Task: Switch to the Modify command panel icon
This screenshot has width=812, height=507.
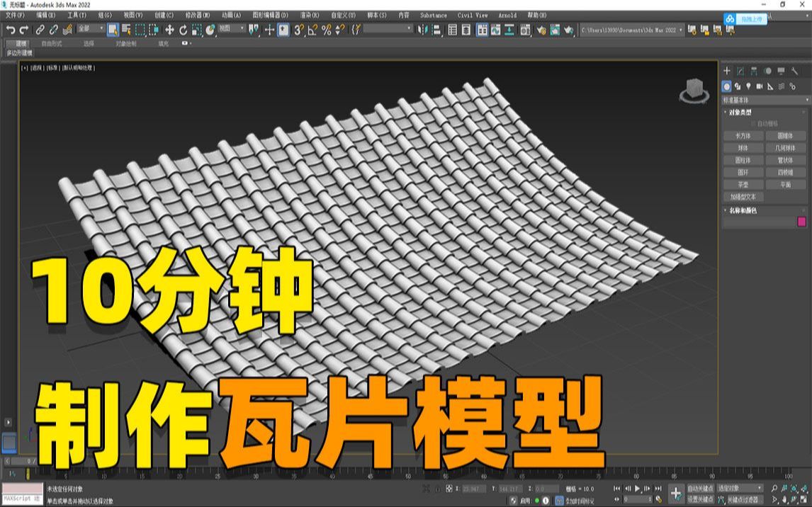Action: pyautogui.click(x=741, y=70)
